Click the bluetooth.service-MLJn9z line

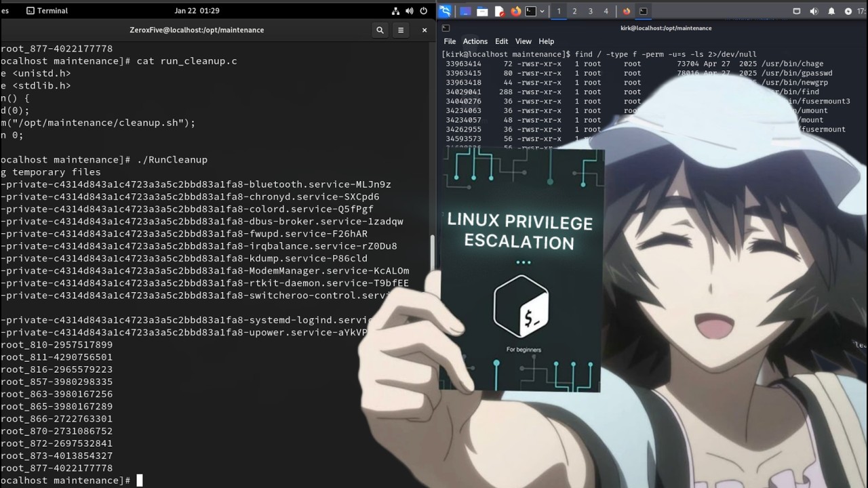pyautogui.click(x=195, y=184)
